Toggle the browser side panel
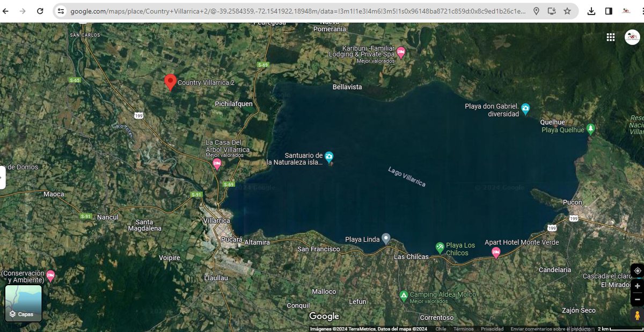 [x=609, y=11]
